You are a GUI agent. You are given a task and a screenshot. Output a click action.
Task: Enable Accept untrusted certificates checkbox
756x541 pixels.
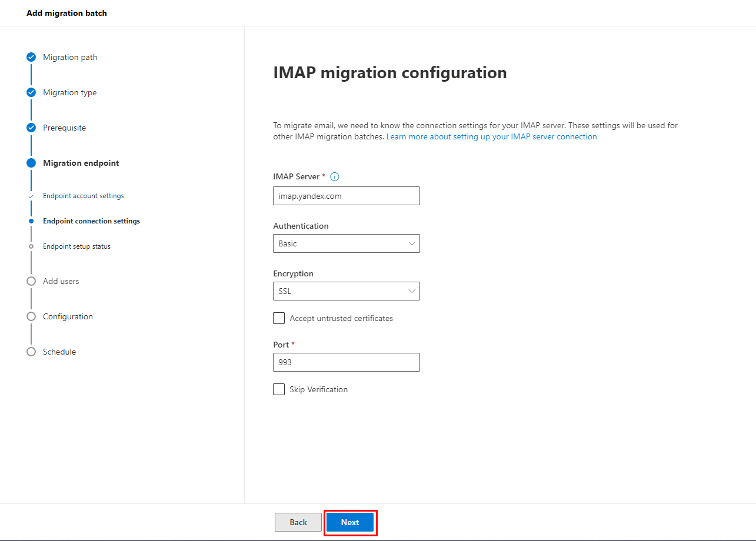279,318
